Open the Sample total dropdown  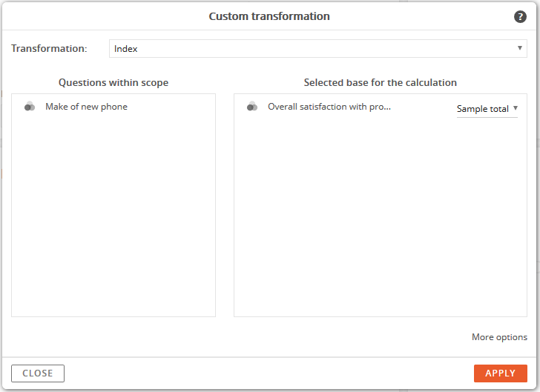click(487, 109)
